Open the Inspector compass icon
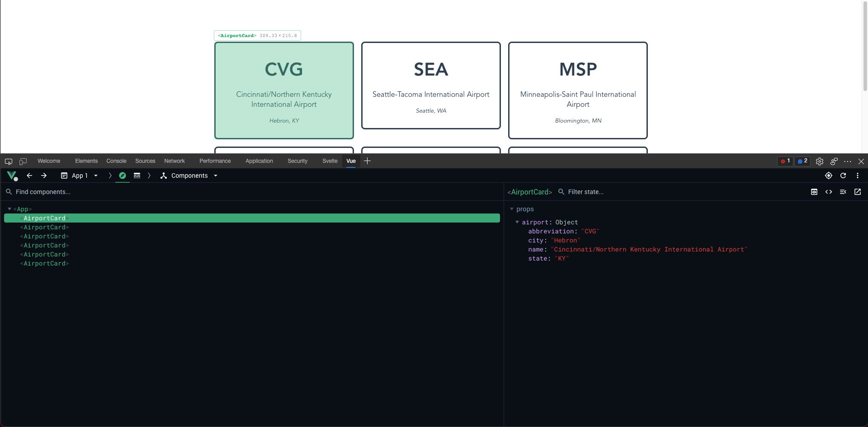The width and height of the screenshot is (868, 427). coord(123,176)
